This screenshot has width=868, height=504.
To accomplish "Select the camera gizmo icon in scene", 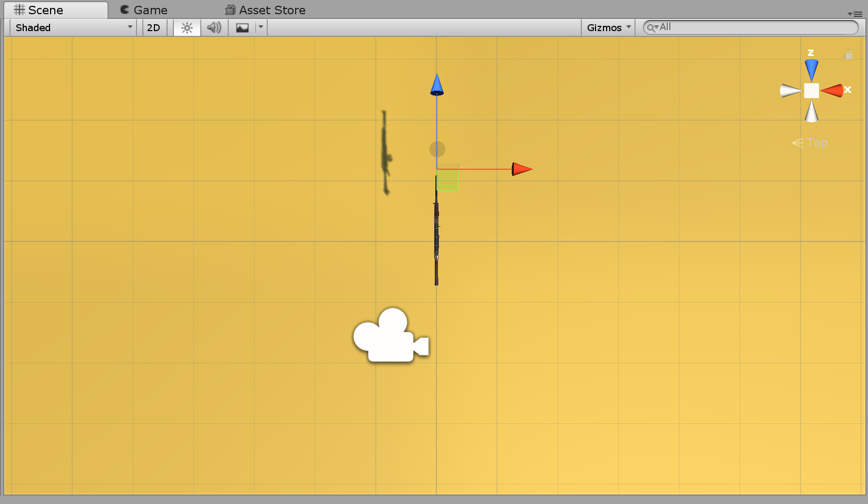I will point(391,336).
